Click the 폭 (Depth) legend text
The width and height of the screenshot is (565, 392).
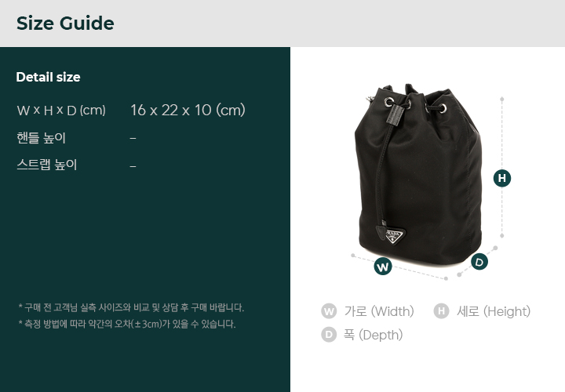[x=374, y=335]
